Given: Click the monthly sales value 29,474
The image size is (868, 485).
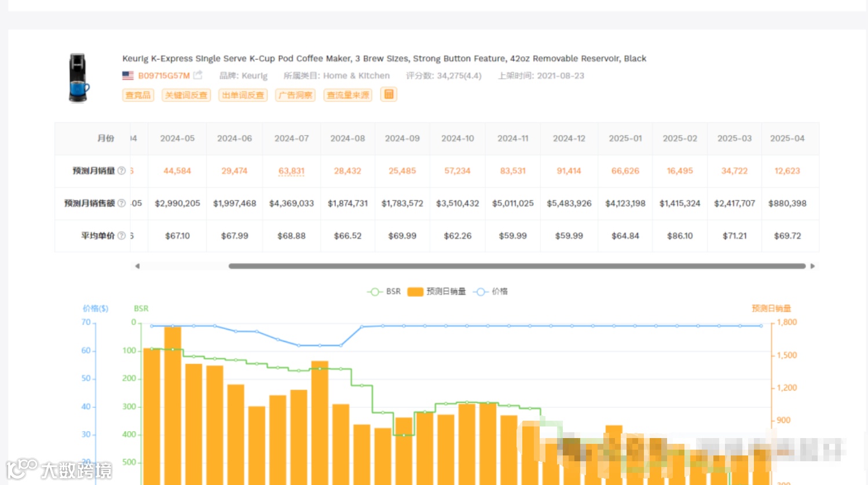Looking at the screenshot, I should coord(235,171).
